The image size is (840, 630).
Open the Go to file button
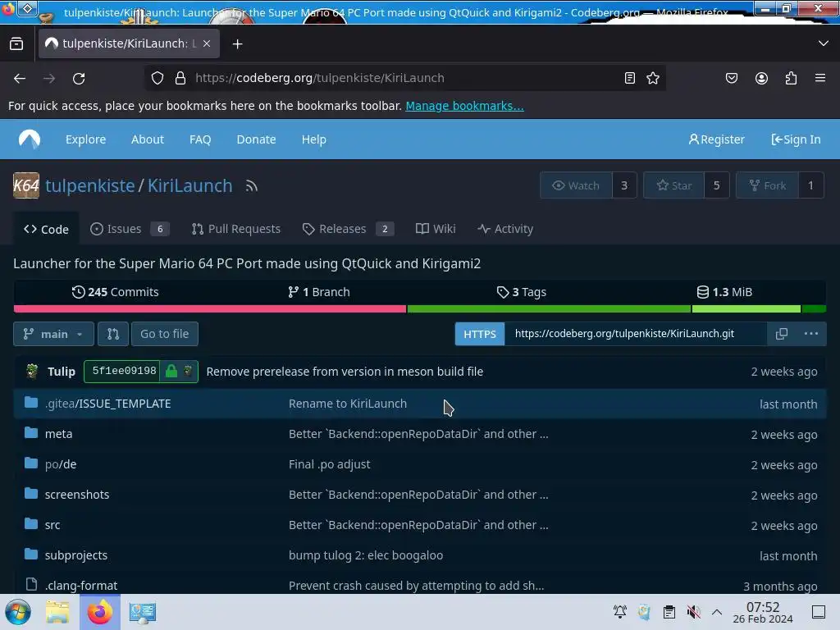tap(164, 334)
